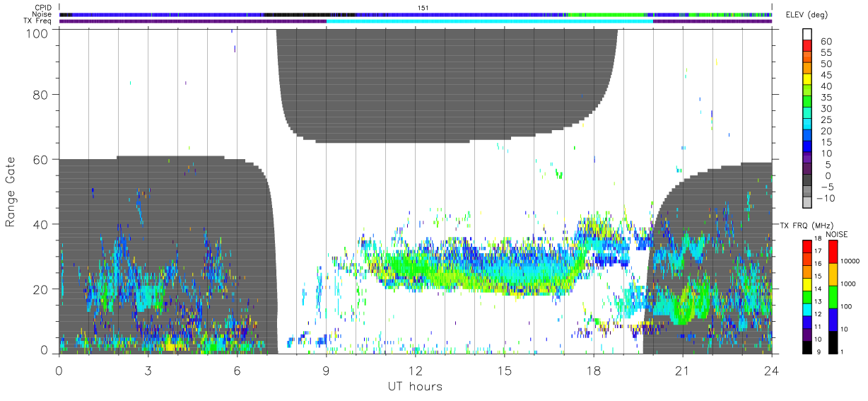Select the ELEV (deg) colorbar title

pyautogui.click(x=806, y=15)
